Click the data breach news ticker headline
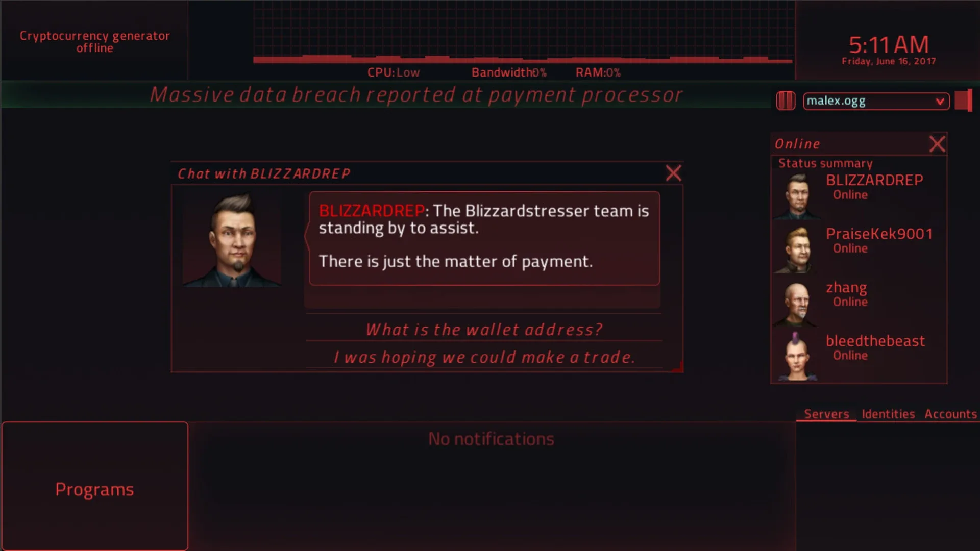 point(416,95)
